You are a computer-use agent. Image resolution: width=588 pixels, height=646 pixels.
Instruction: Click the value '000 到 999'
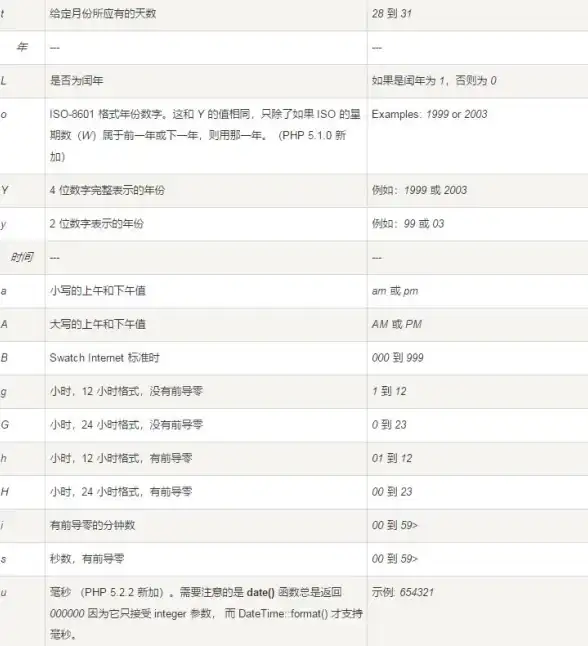pyautogui.click(x=398, y=358)
